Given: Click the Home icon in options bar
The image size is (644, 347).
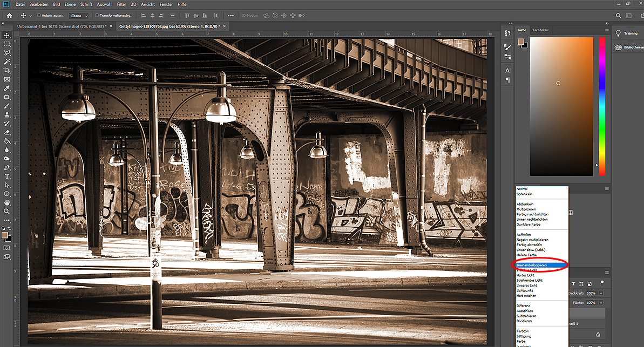Looking at the screenshot, I should [x=9, y=16].
